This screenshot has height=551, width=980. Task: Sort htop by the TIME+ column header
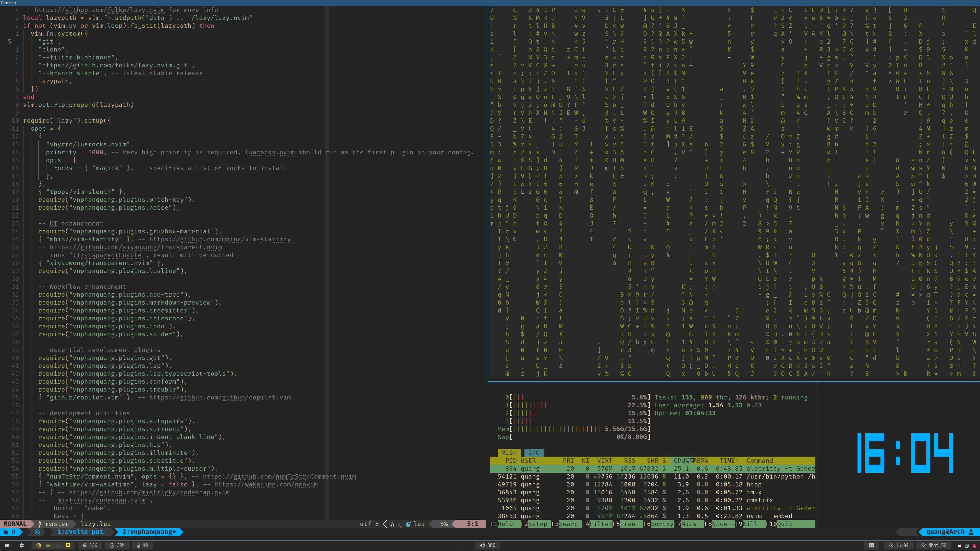pos(729,460)
